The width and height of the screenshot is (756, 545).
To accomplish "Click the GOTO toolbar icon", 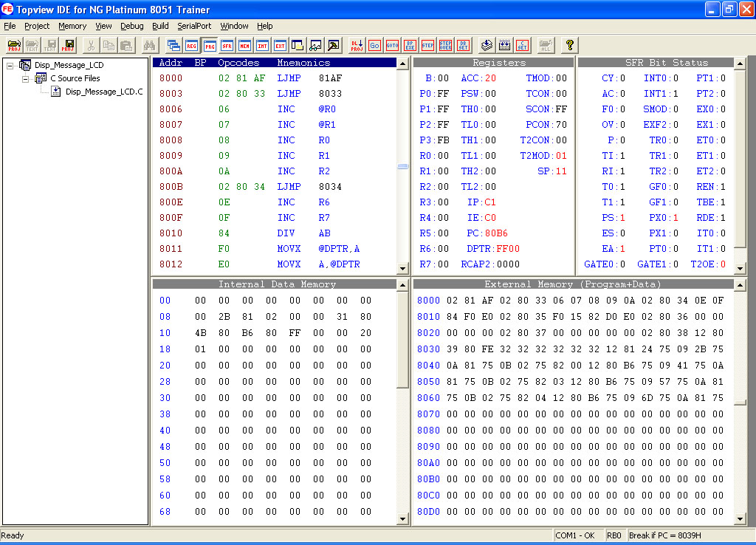I will coord(392,45).
